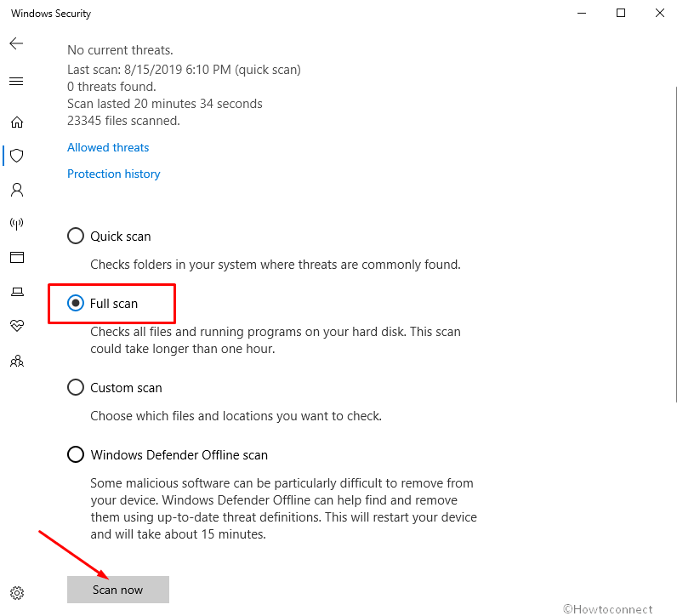Image resolution: width=677 pixels, height=616 pixels.
Task: Open App & browser control icon
Action: click(17, 258)
